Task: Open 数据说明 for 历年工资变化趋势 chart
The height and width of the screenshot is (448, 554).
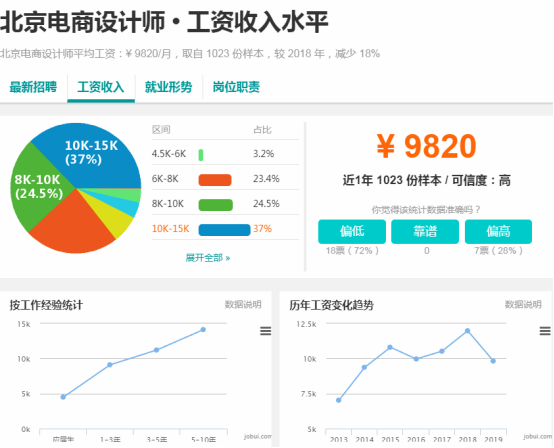Action: pyautogui.click(x=523, y=304)
